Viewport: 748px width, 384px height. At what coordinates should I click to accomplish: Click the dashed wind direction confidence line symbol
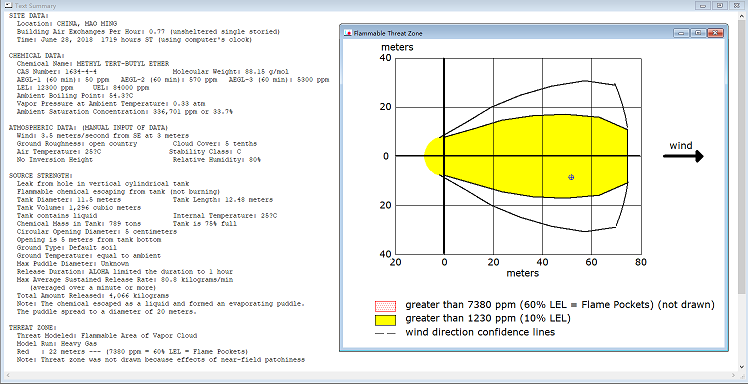(385, 332)
